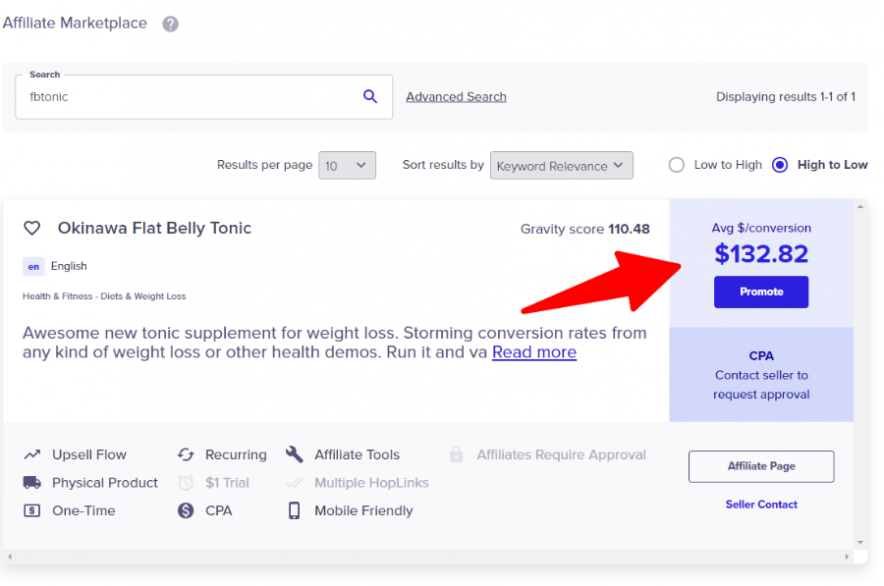Click the CPA dollar coin icon

tap(185, 511)
